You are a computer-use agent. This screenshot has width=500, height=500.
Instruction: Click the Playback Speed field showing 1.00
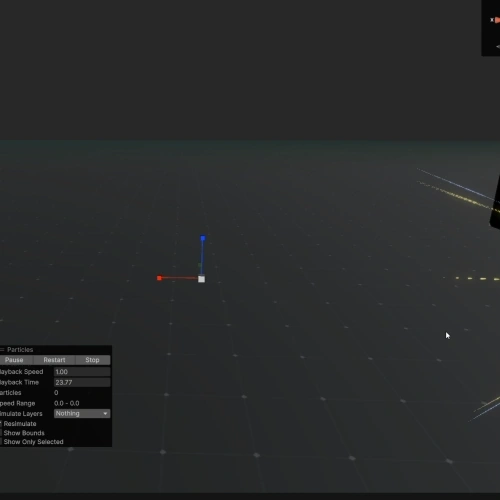[82, 372]
